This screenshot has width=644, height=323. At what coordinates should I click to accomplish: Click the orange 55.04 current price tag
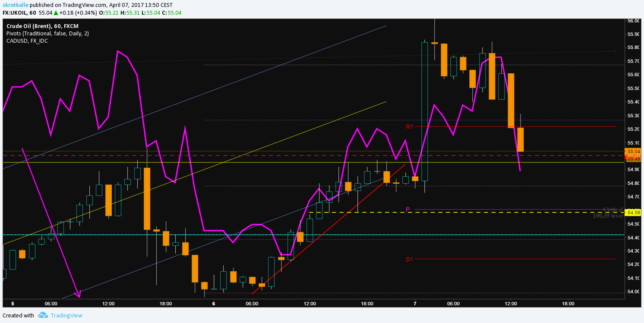coord(634,151)
